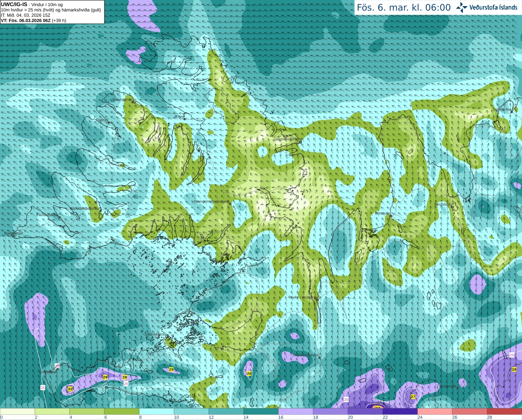This screenshot has height=420, width=522.
Task: Click the Patreksfjörður station label
Action: tap(48, 214)
